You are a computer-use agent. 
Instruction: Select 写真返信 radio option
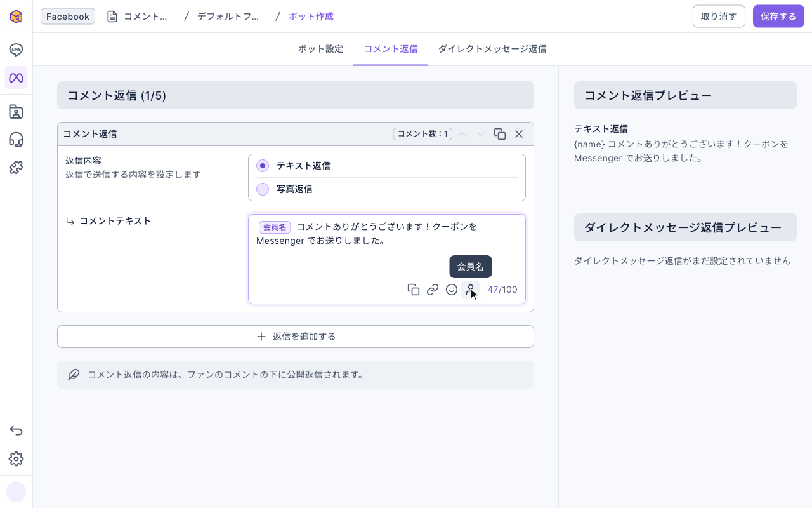tap(263, 189)
